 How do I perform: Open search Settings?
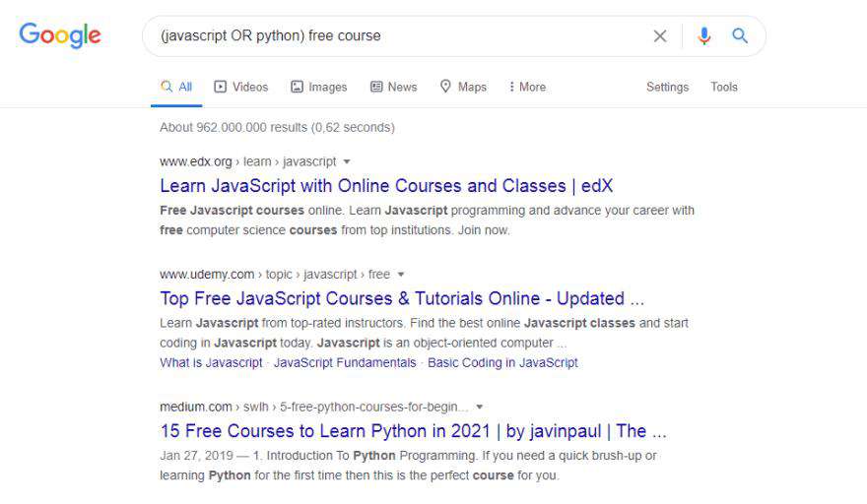667,87
